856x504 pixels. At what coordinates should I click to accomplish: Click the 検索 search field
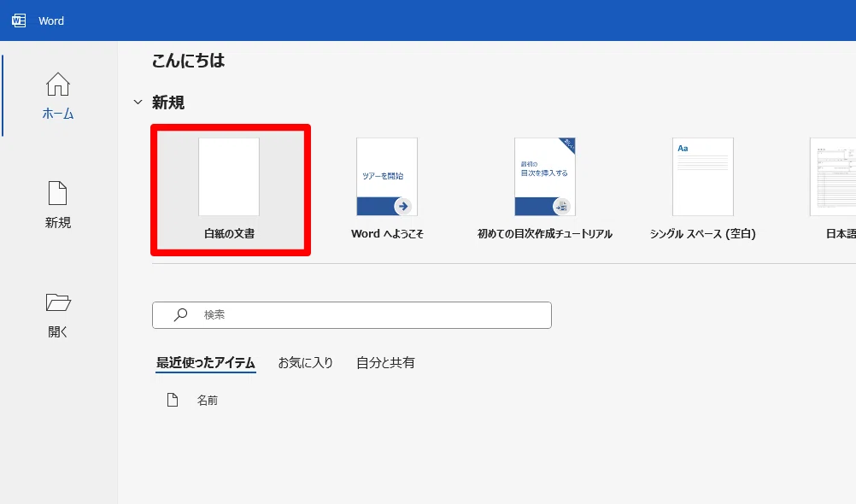(352, 315)
